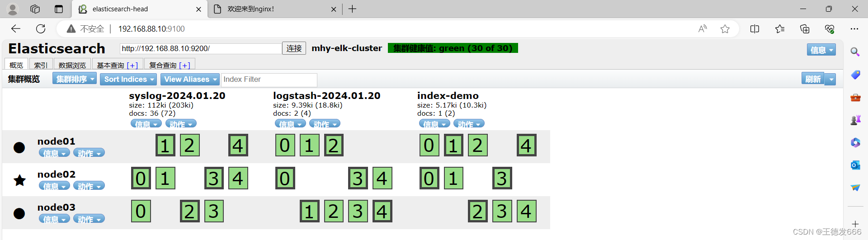
Task: Click the not secure warning icon
Action: tap(71, 29)
